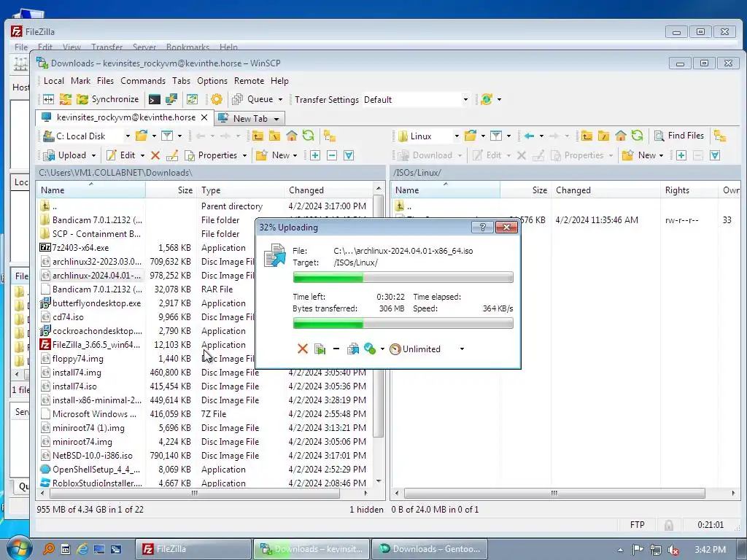
Task: Open the Mark menu
Action: 80,81
